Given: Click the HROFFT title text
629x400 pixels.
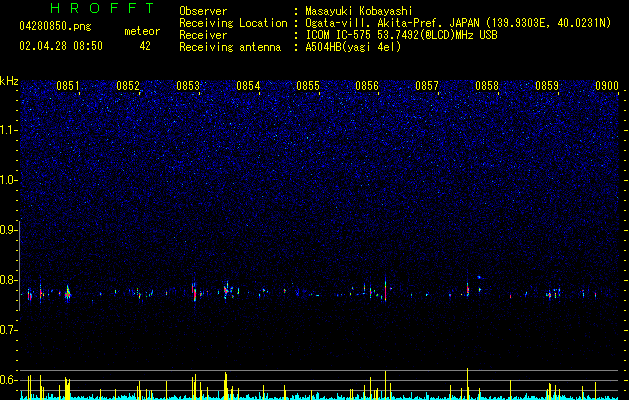Looking at the screenshot, I should click(x=102, y=8).
